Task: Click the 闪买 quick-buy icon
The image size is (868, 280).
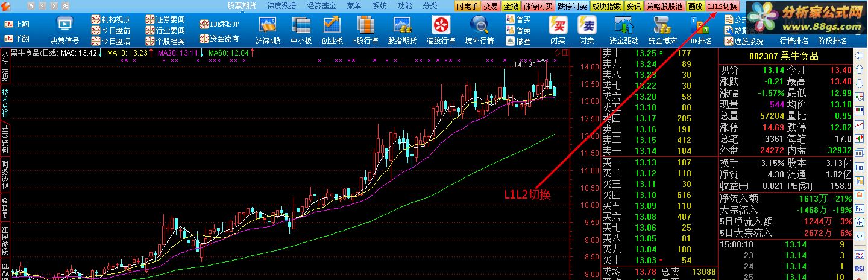Action: (558, 25)
